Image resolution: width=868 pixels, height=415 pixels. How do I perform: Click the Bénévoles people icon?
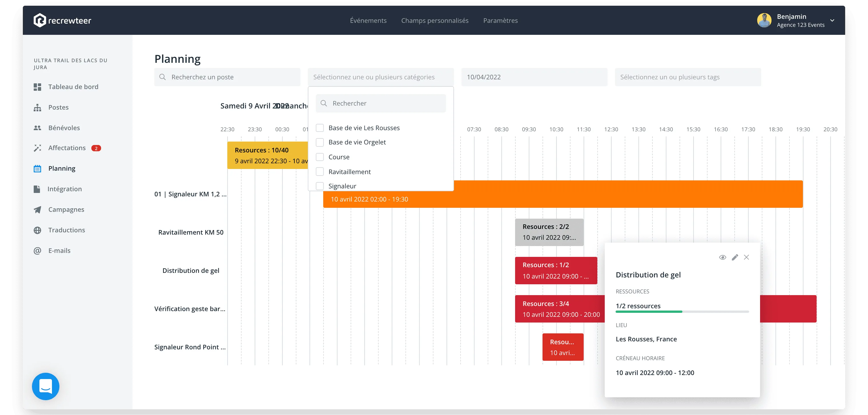(37, 128)
